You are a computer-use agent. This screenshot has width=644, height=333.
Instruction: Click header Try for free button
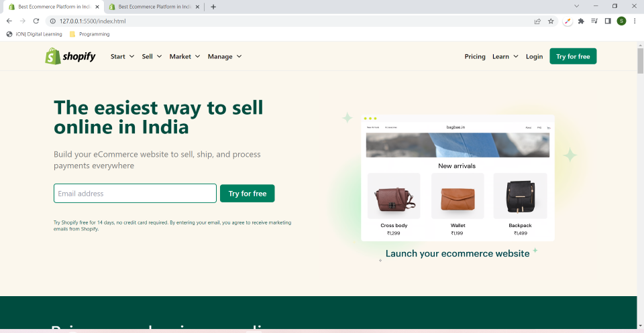573,56
